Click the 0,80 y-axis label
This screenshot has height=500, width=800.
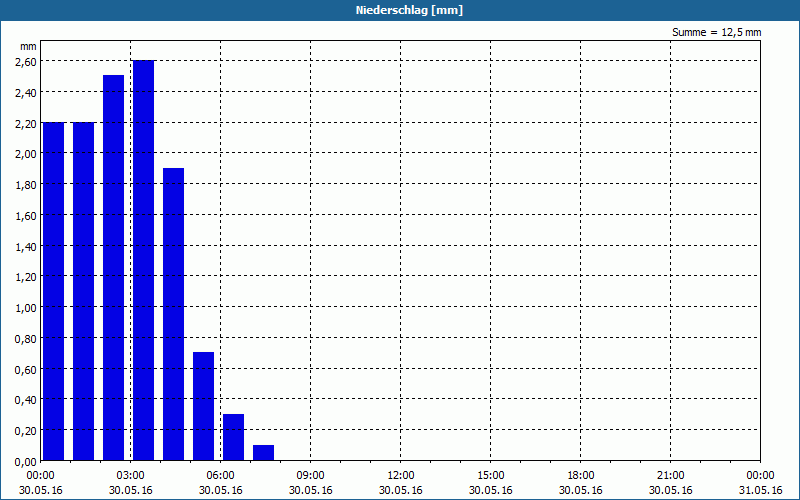click(26, 339)
